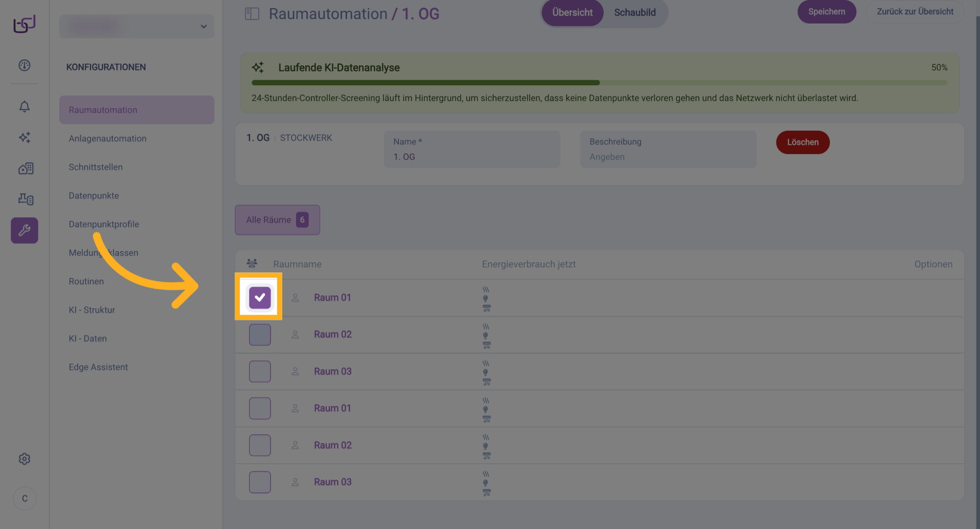Select the Übersicht tab
Viewport: 980px width, 529px height.
572,13
